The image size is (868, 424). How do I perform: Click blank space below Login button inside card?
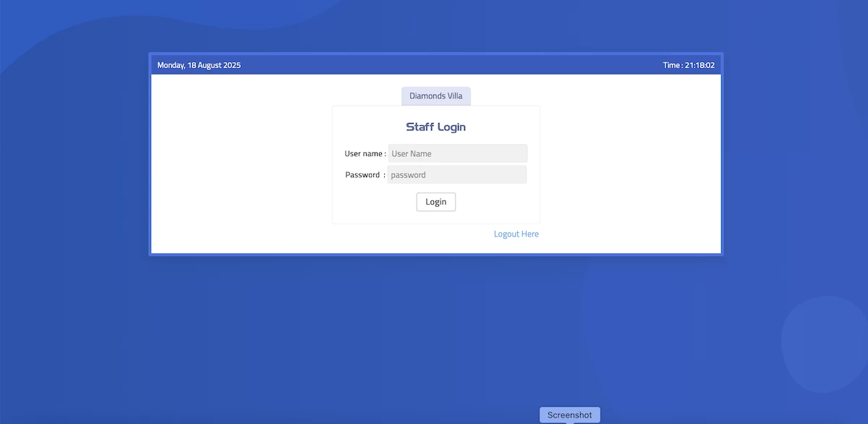[435, 217]
